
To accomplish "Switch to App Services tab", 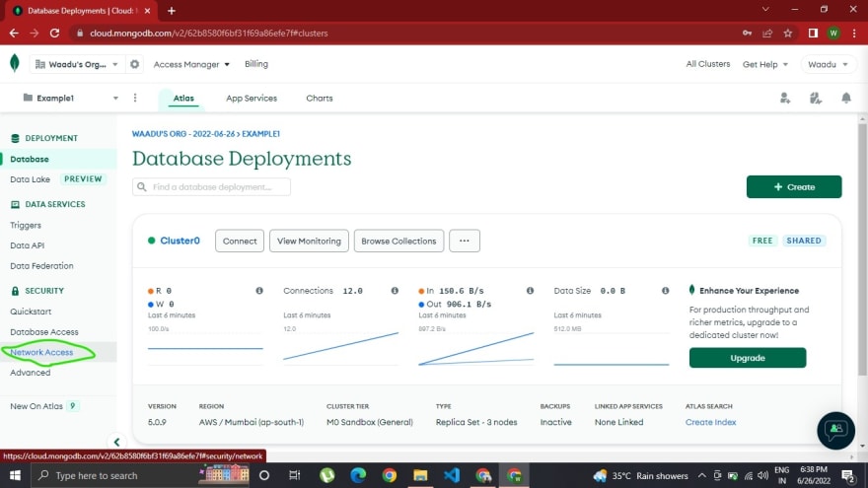I will tap(252, 98).
